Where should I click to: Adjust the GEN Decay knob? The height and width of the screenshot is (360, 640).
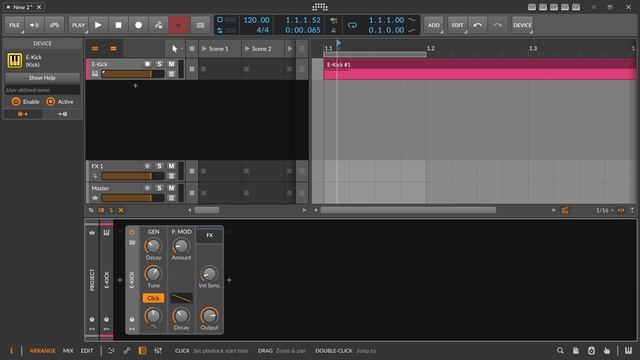pos(153,246)
